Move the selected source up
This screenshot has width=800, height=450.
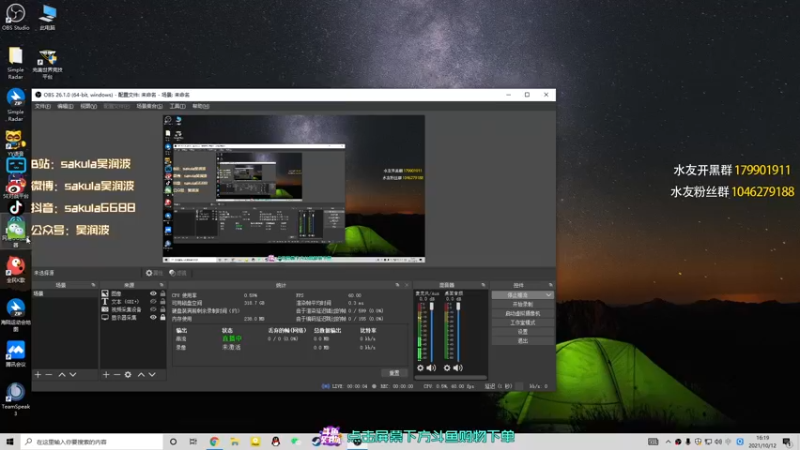(141, 374)
